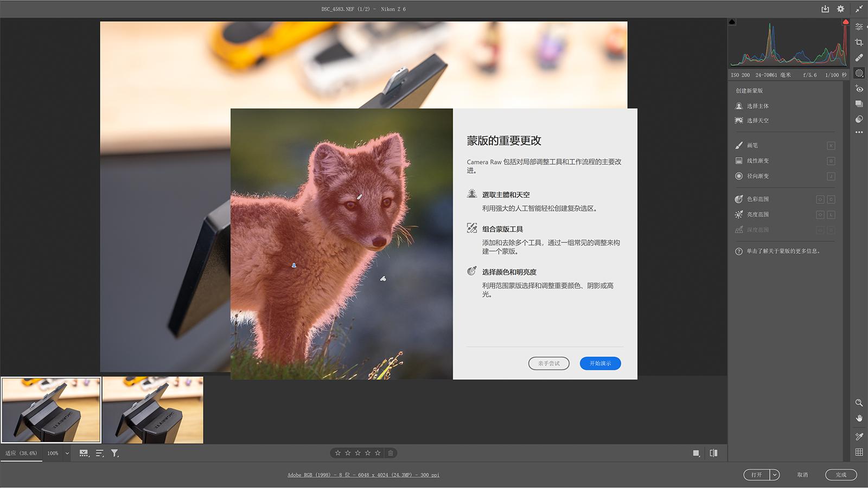
Task: Toggle the grid overlay icon
Action: 859,452
